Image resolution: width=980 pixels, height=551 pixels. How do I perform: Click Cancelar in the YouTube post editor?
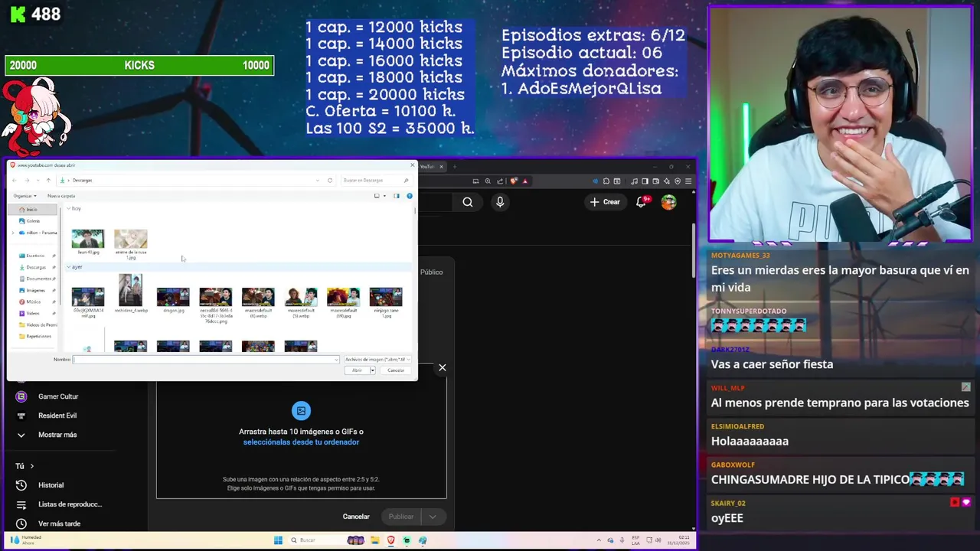(x=356, y=517)
